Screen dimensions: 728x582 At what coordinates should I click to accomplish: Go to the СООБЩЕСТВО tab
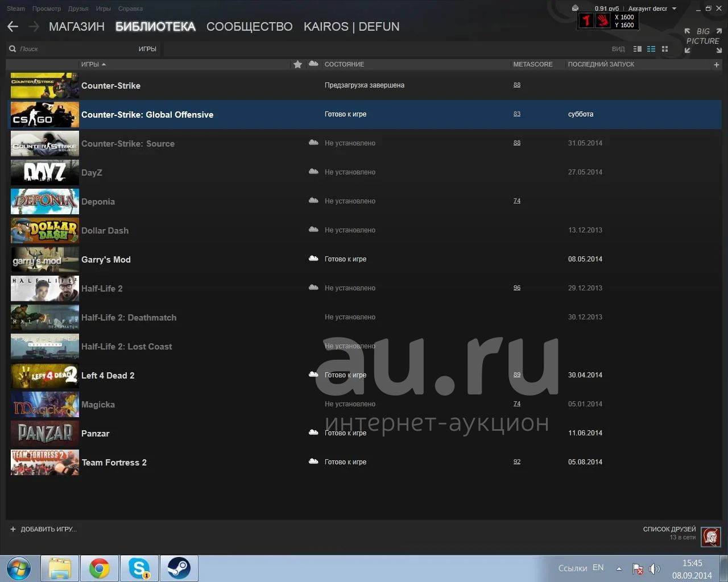249,27
